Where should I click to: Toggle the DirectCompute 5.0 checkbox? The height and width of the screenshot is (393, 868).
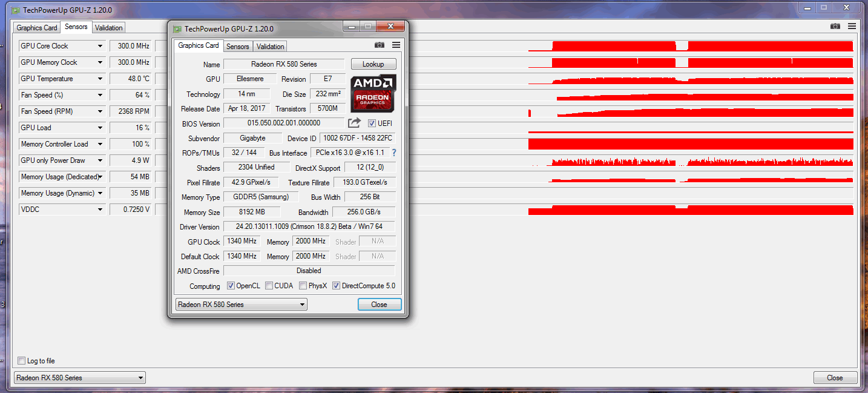(x=336, y=286)
